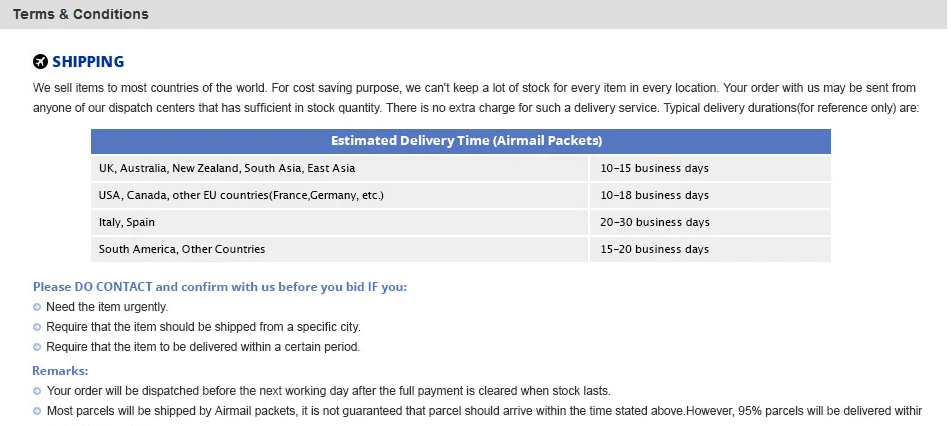
Task: Click the bullet before Your order will be dispatched
Action: [37, 391]
